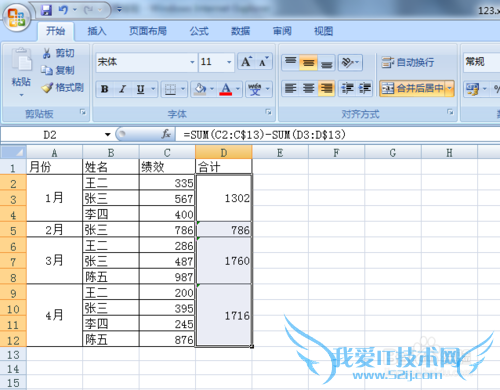The width and height of the screenshot is (500, 390).
Task: Toggle underline formatting
Action: pos(141,89)
